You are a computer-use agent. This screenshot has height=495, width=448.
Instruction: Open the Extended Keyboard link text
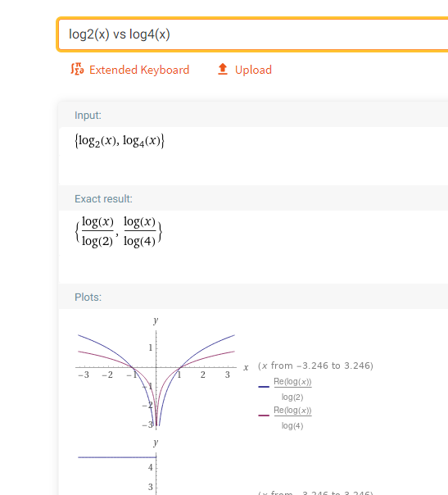click(139, 70)
